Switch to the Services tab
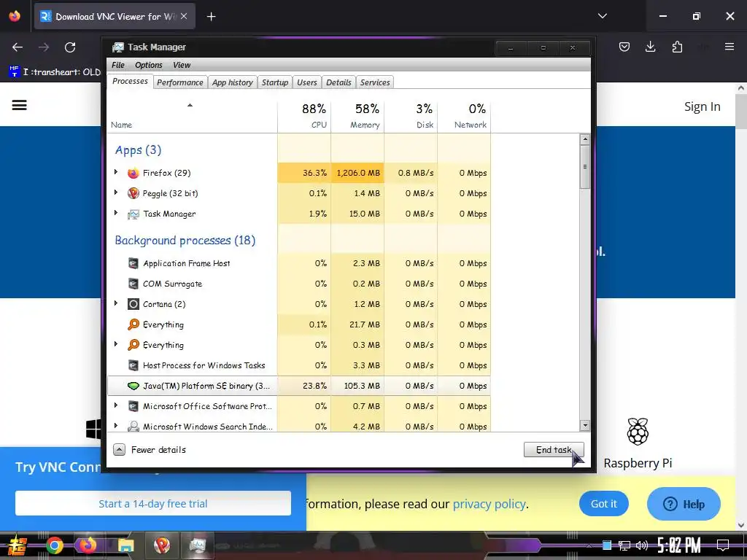Viewport: 747px width, 560px height. click(375, 82)
